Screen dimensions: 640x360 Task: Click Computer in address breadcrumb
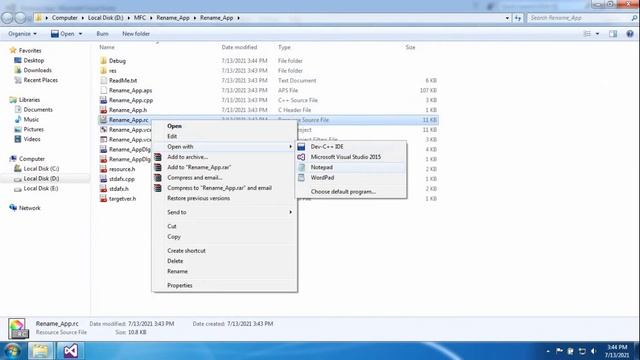pos(64,18)
